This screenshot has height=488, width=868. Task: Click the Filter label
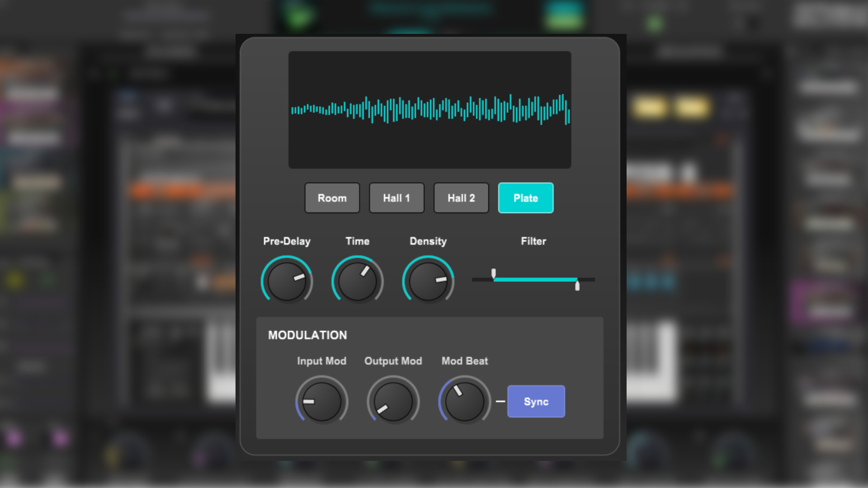[533, 241]
